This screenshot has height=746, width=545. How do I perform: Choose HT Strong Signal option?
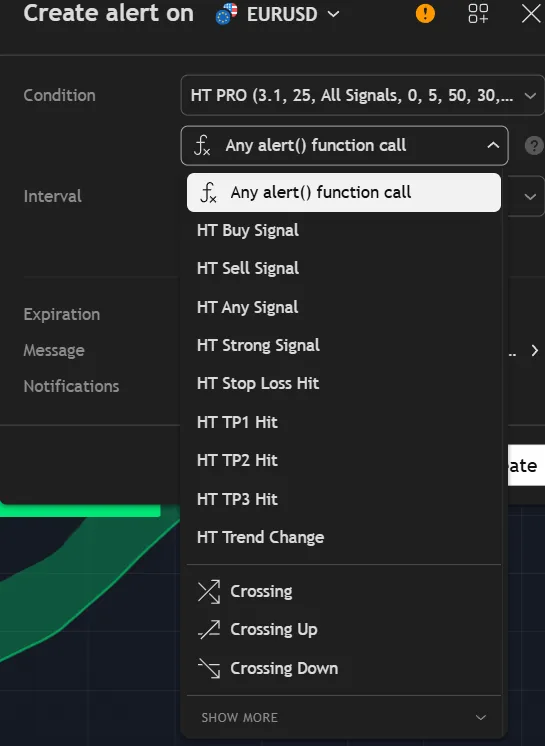(343, 345)
